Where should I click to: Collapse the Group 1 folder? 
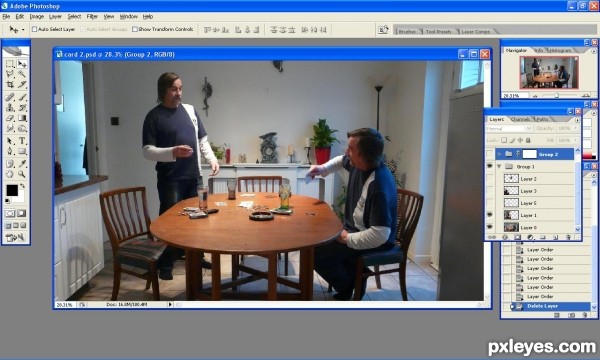[x=499, y=167]
